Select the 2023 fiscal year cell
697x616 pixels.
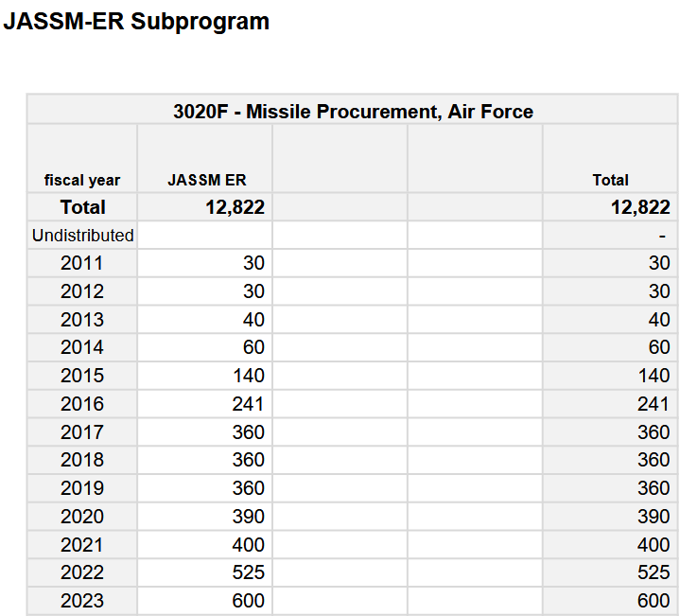(x=82, y=601)
